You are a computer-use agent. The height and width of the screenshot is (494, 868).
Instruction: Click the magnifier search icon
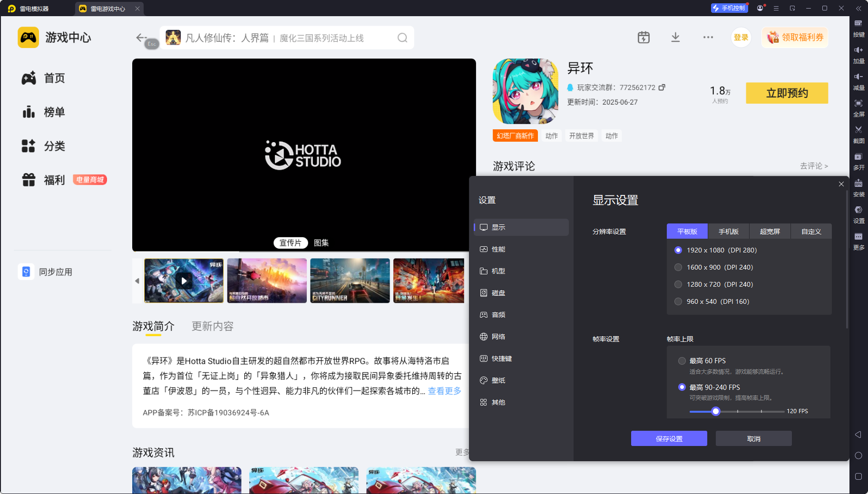[x=402, y=38]
